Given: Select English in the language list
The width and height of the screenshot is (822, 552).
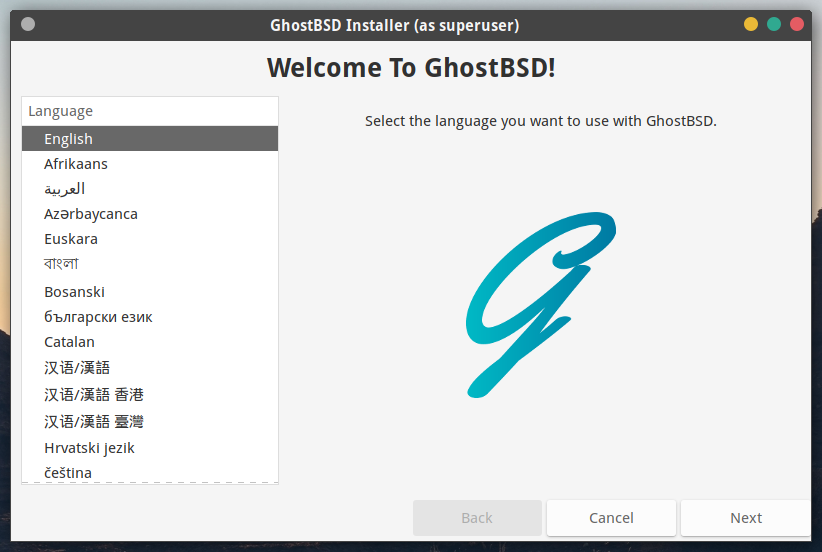Looking at the screenshot, I should pyautogui.click(x=150, y=139).
